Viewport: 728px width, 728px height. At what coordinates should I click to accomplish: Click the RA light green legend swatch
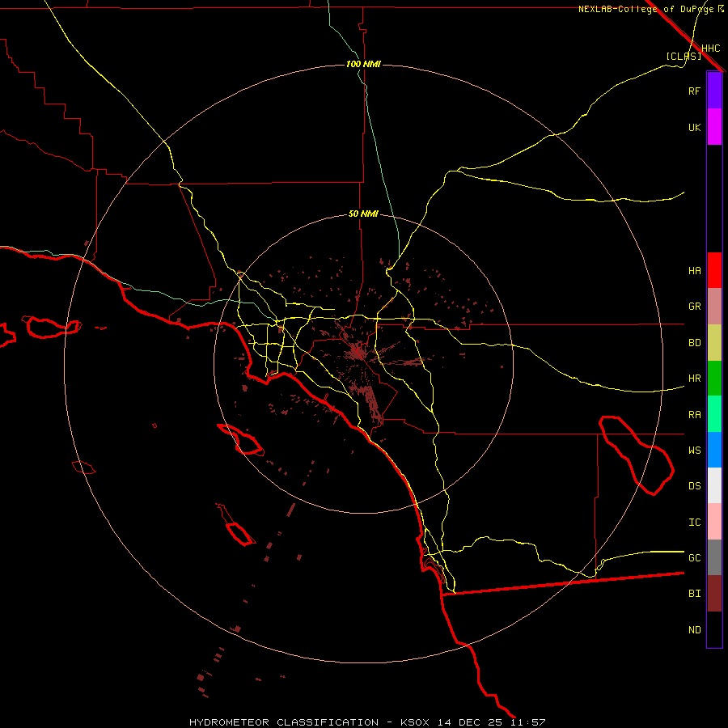(714, 414)
